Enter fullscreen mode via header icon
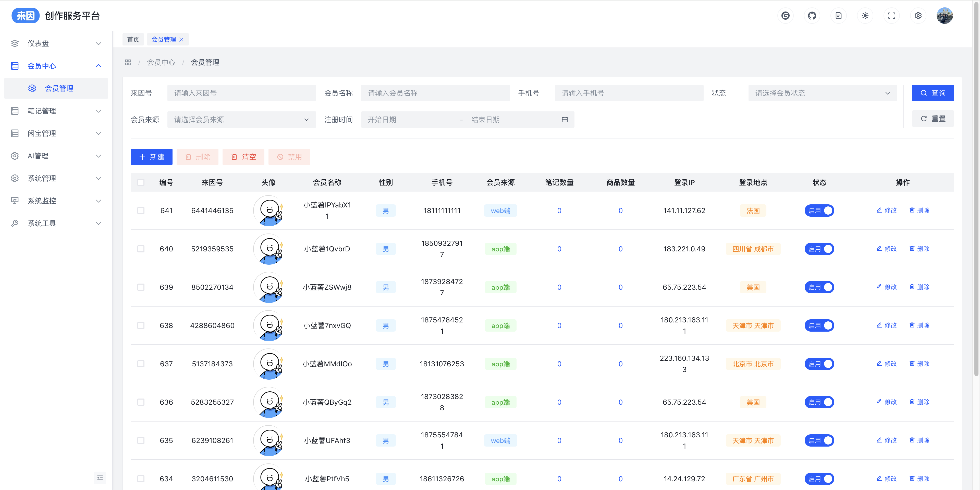This screenshot has height=490, width=980. pos(891,16)
